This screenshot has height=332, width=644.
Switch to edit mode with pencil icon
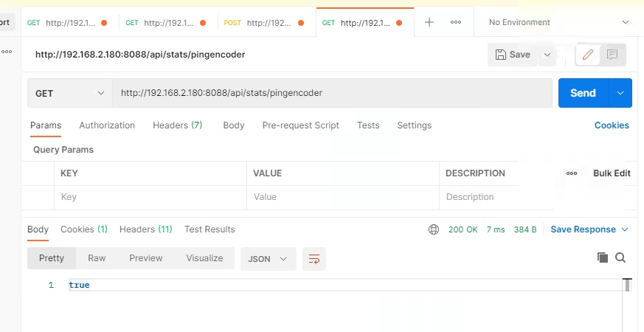click(x=588, y=55)
